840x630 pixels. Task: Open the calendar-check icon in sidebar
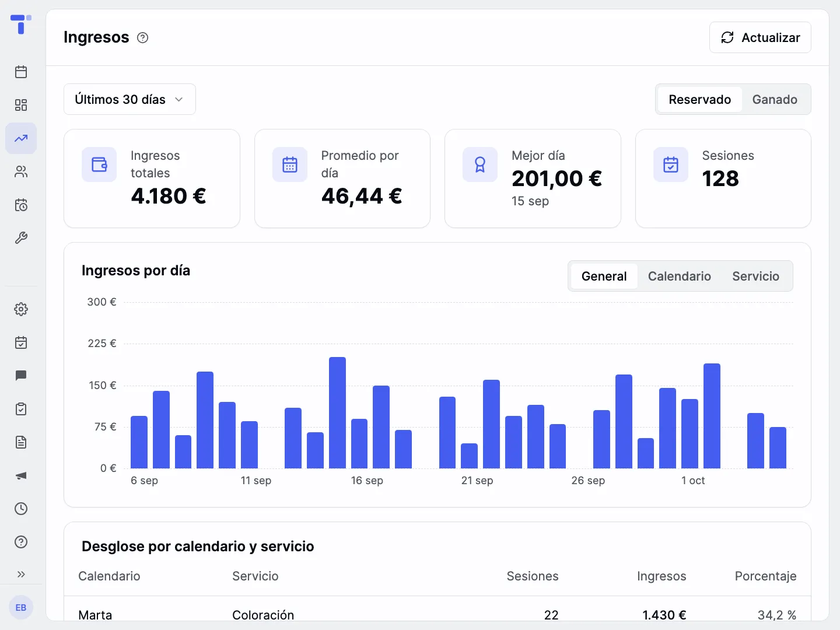[x=21, y=342]
